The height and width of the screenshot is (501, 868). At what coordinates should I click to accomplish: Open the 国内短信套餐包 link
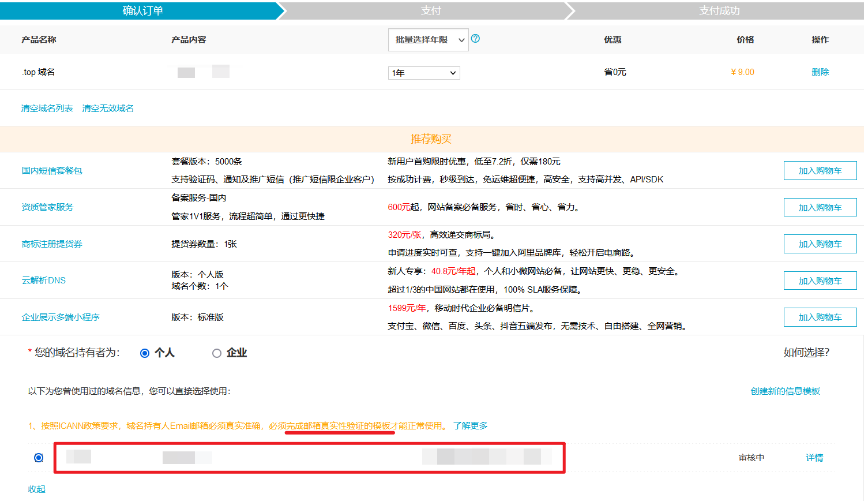click(52, 171)
